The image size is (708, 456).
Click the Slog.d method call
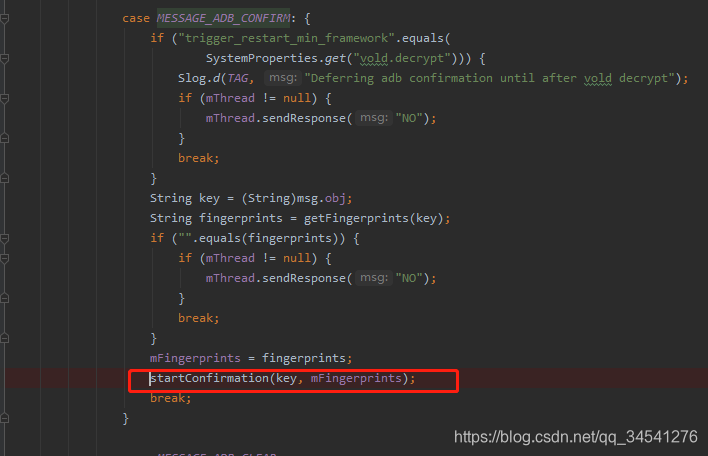tap(199, 78)
